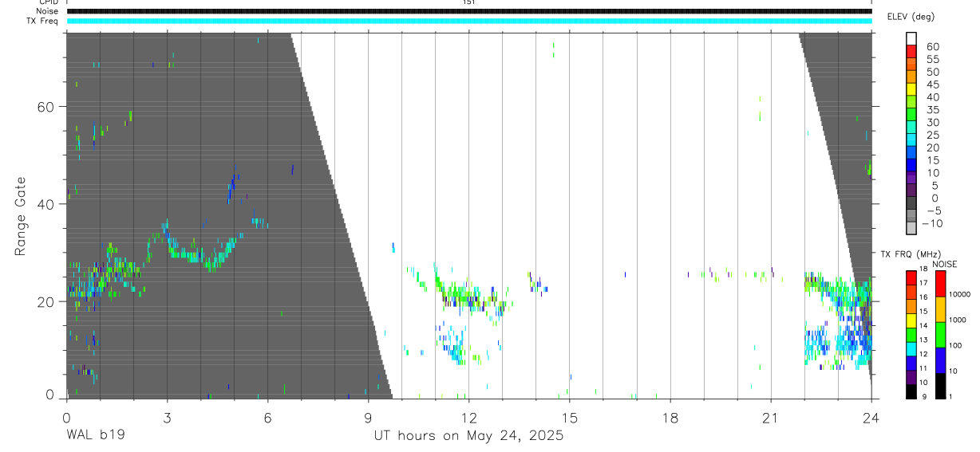
Task: Click the orange 1000–10000 NOISE swatch
Action: 941,309
